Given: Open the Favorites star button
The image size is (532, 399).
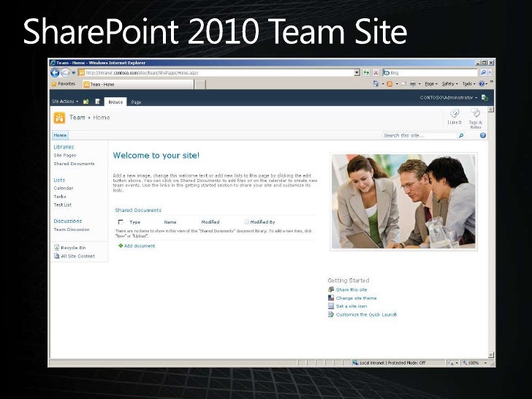Looking at the screenshot, I should point(63,84).
